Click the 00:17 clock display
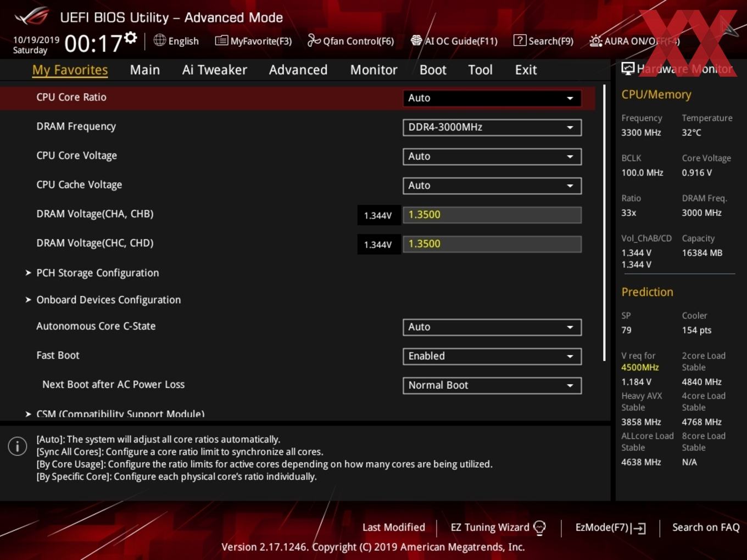This screenshot has width=747, height=560. pos(93,43)
